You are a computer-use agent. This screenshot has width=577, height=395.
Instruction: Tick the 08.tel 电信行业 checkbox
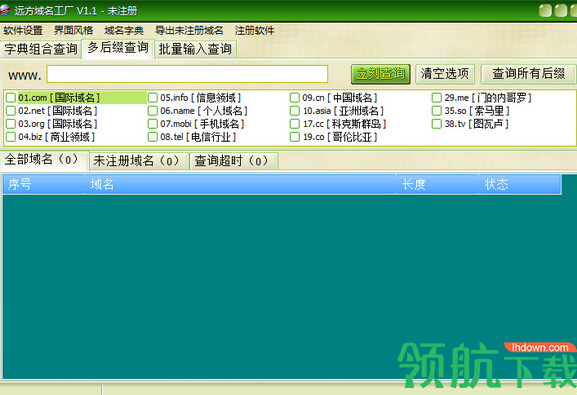click(x=153, y=137)
